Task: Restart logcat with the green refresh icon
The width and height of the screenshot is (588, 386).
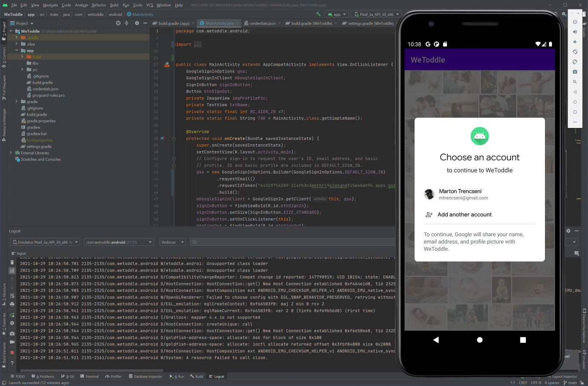Action: tap(12, 315)
